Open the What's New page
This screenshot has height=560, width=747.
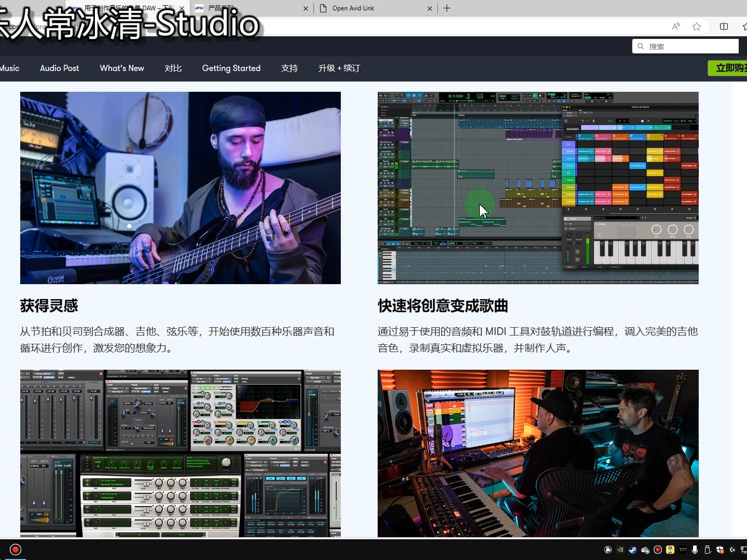(x=122, y=68)
